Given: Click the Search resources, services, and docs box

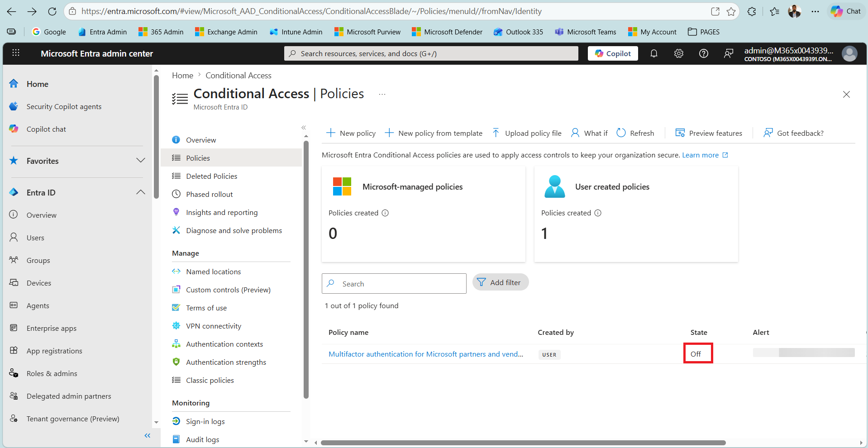Looking at the screenshot, I should coord(431,53).
